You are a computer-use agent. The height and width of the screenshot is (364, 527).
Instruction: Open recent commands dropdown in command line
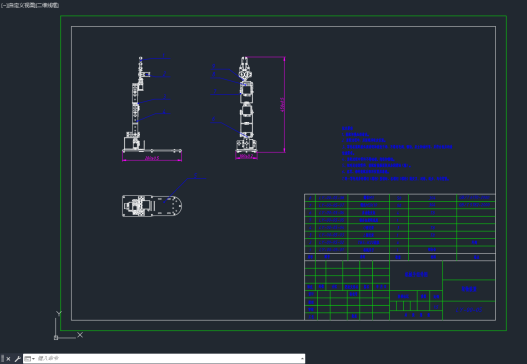point(30,359)
